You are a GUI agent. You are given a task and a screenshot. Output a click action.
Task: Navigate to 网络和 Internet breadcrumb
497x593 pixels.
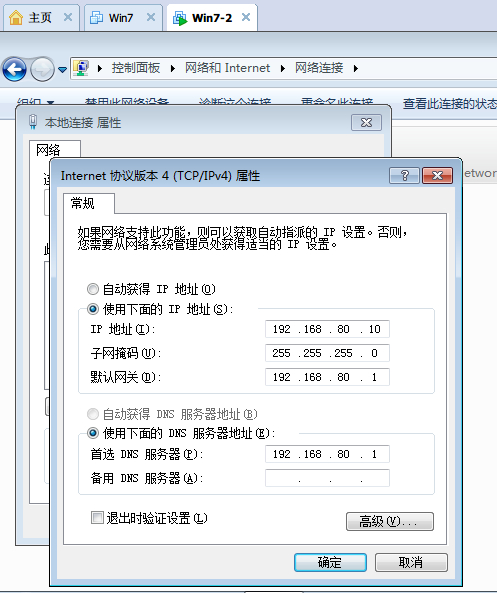tap(227, 68)
